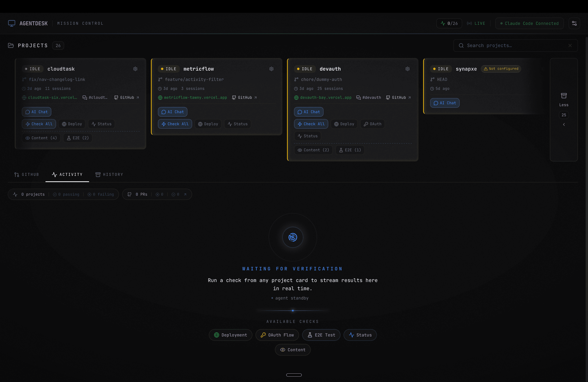
Task: Open the PRs external link arrow
Action: [x=185, y=195]
